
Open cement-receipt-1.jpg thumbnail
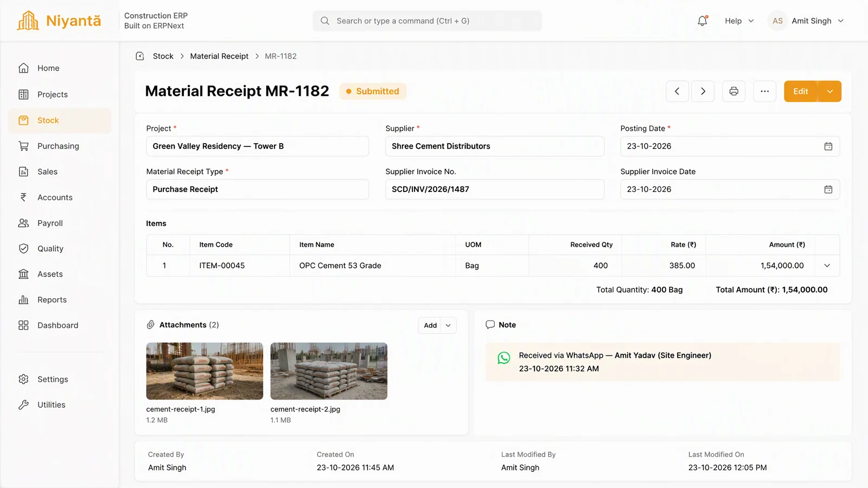(x=205, y=371)
